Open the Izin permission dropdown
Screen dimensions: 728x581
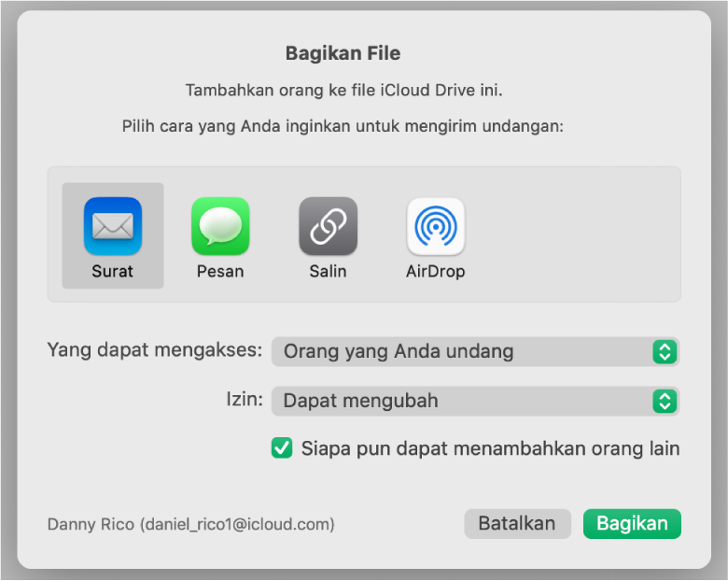(475, 401)
